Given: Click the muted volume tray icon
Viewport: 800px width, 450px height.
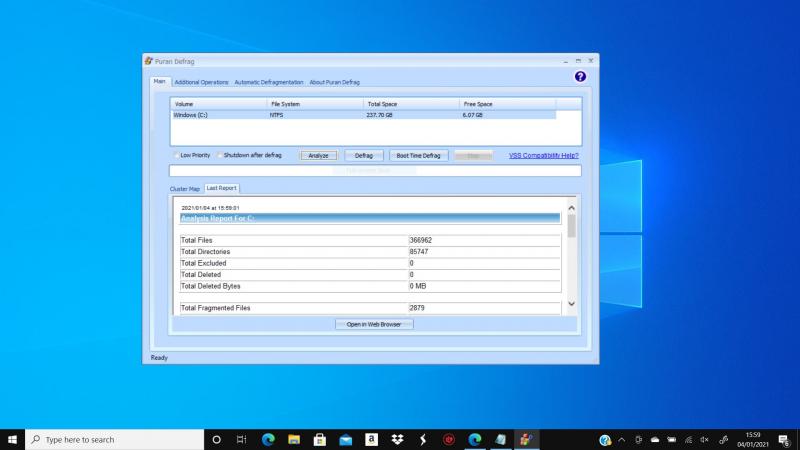Looking at the screenshot, I should [x=705, y=440].
